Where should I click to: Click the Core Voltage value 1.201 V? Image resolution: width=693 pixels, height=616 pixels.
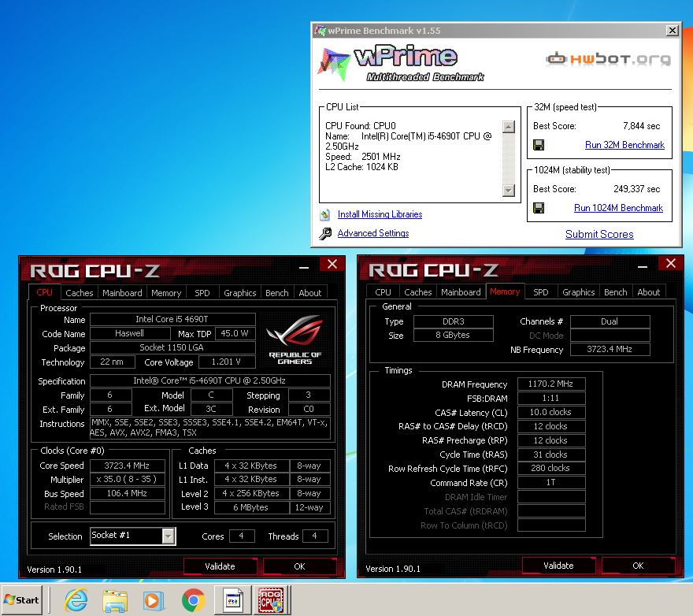tap(227, 362)
